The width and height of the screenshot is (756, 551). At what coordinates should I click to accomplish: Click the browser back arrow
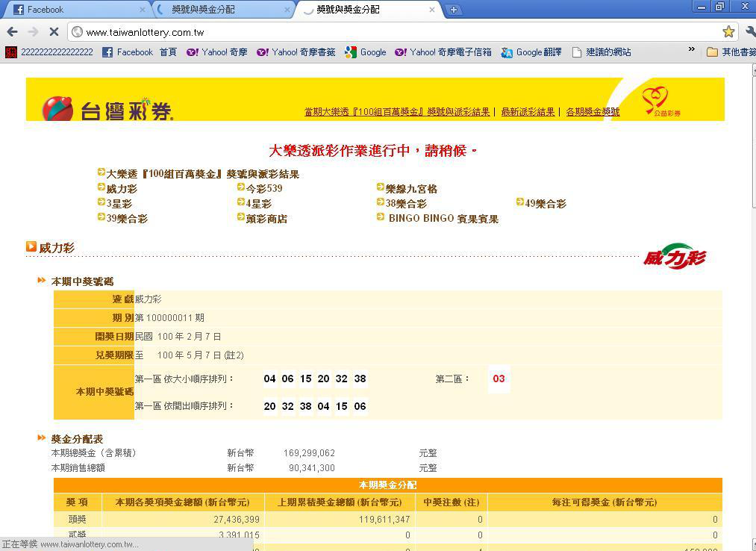click(12, 31)
